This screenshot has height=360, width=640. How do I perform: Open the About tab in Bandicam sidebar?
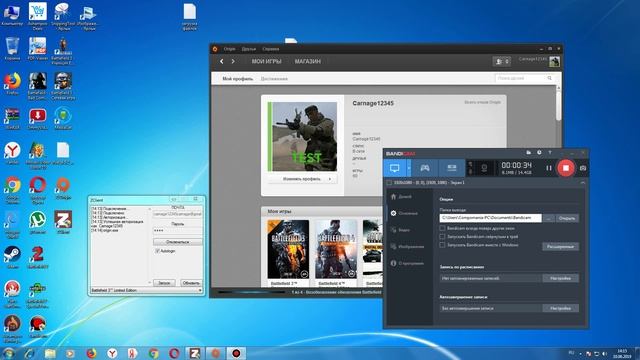(x=407, y=263)
